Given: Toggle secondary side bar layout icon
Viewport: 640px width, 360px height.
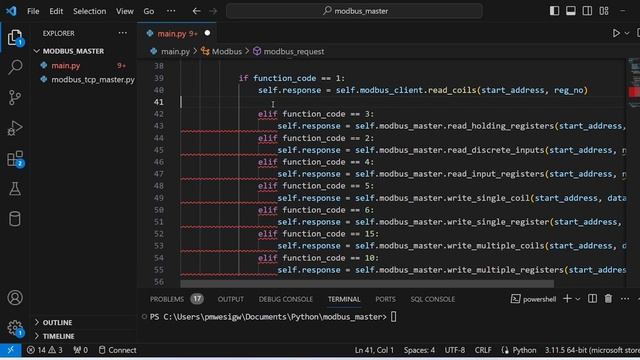Looking at the screenshot, I should tap(587, 11).
